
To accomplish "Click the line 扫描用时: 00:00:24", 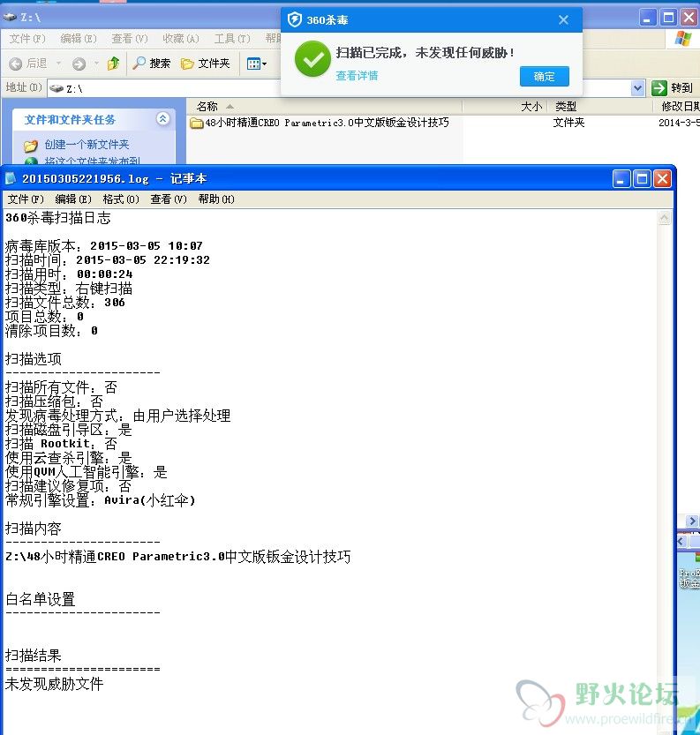I will point(69,274).
